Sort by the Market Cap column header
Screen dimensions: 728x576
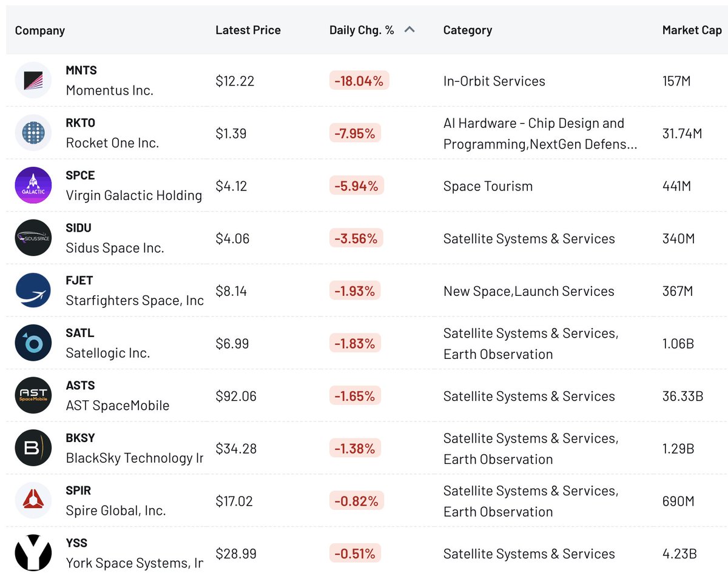pos(692,30)
